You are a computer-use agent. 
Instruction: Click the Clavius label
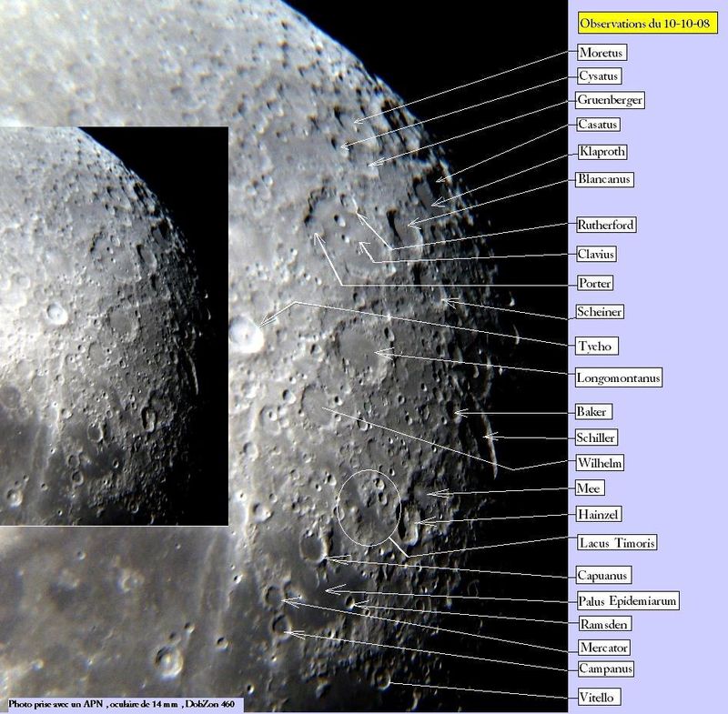point(597,254)
